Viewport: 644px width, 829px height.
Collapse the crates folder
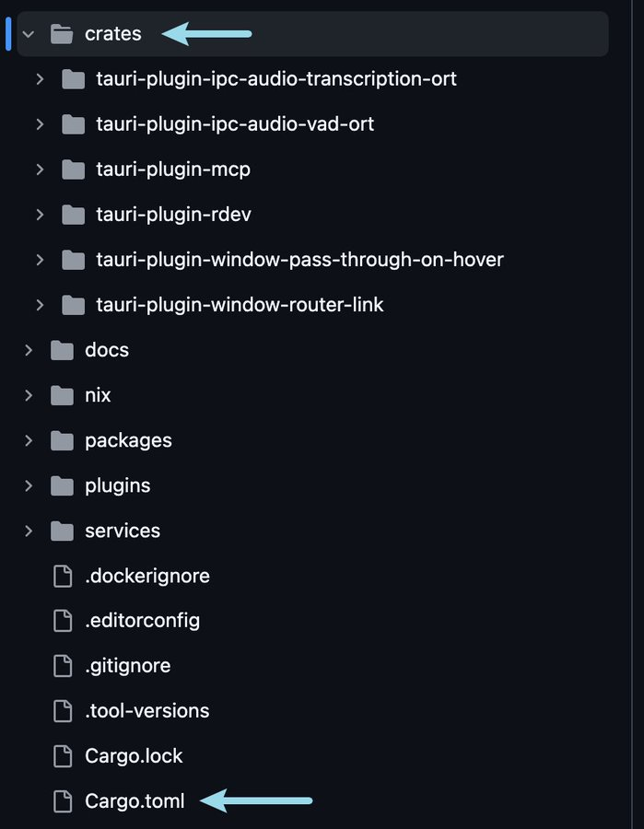coord(28,33)
